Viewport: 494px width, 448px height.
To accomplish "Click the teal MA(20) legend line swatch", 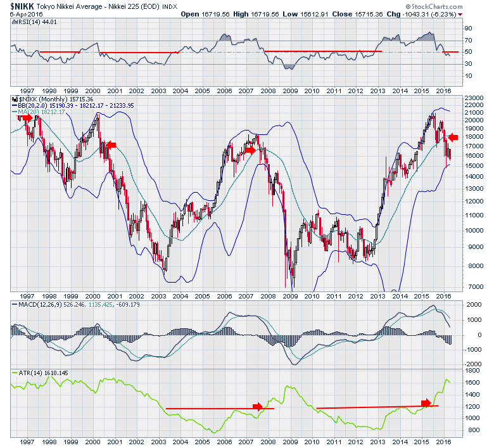I will point(15,112).
